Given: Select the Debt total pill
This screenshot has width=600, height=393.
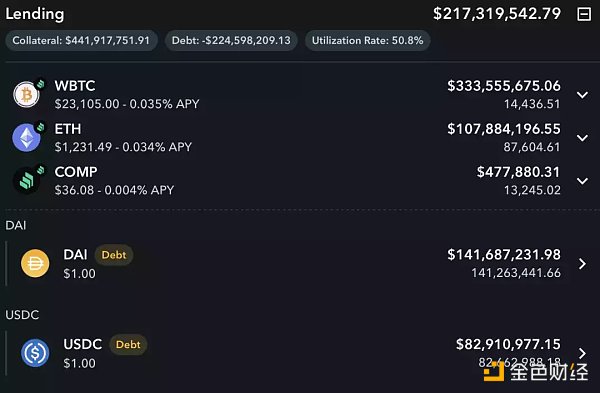Looking at the screenshot, I should pyautogui.click(x=231, y=41).
